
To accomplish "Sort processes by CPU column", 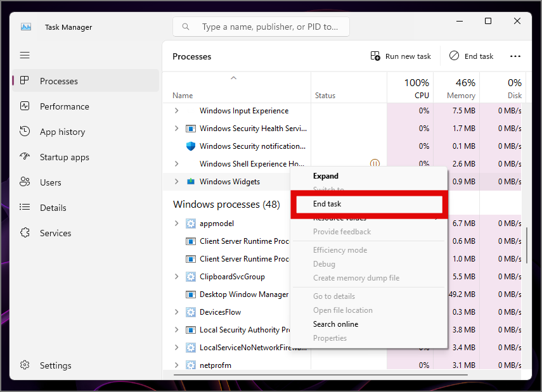I will click(410, 87).
